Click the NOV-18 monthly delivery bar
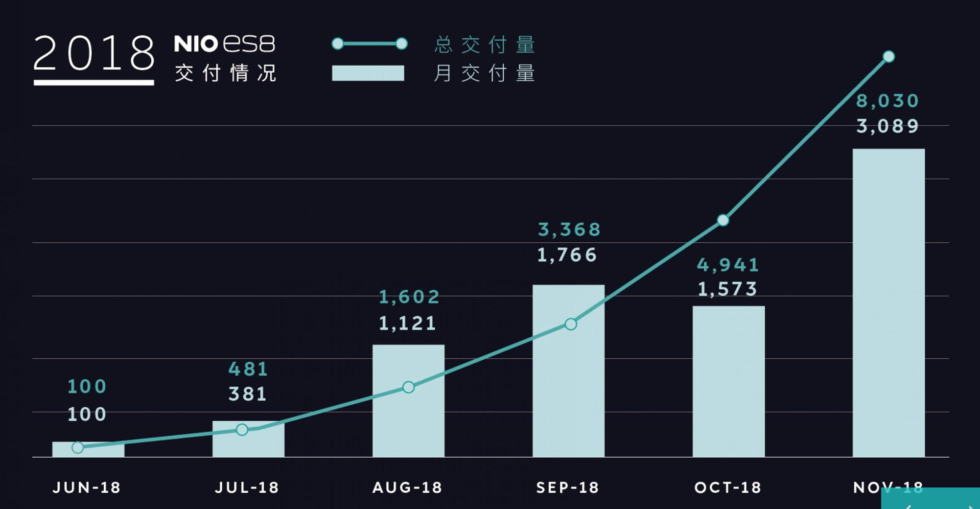Image resolution: width=980 pixels, height=509 pixels. click(888, 303)
